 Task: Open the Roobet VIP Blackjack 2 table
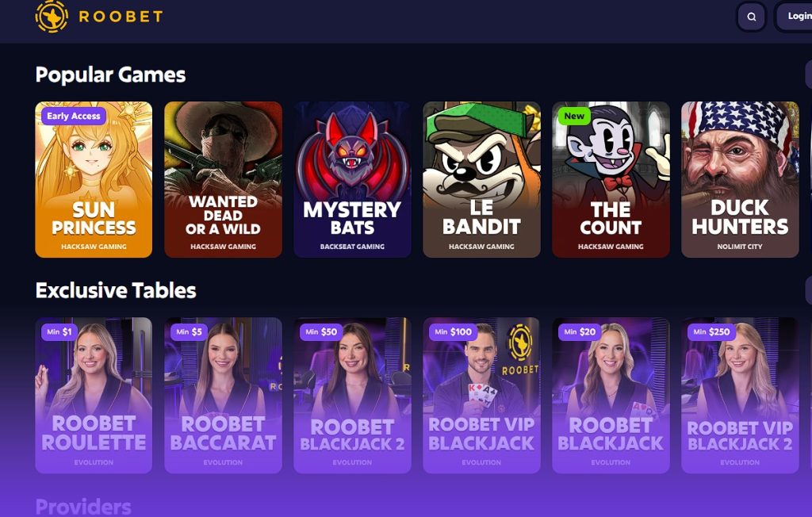740,395
